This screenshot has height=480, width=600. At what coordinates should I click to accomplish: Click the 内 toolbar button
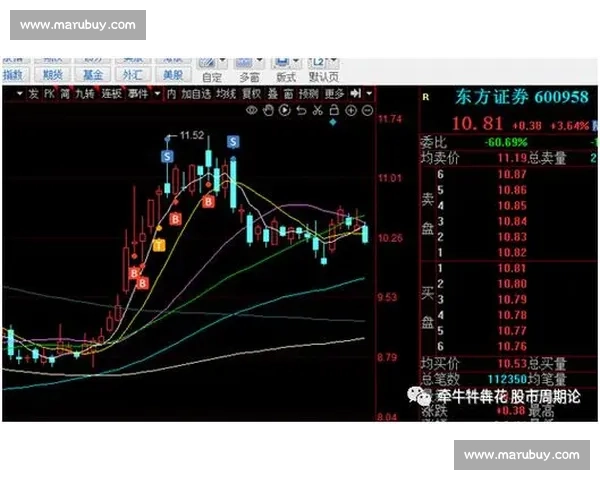coord(171,93)
